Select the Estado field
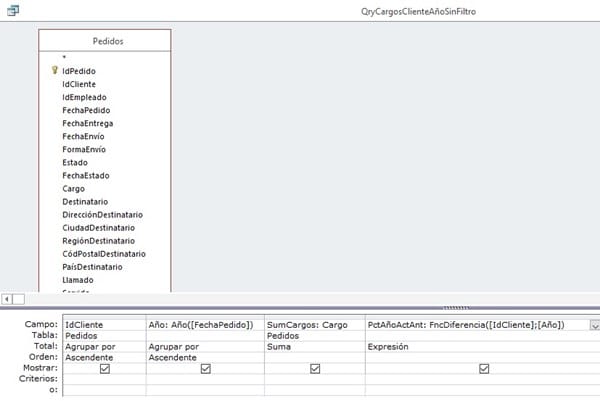The image size is (600, 401). coord(75,163)
